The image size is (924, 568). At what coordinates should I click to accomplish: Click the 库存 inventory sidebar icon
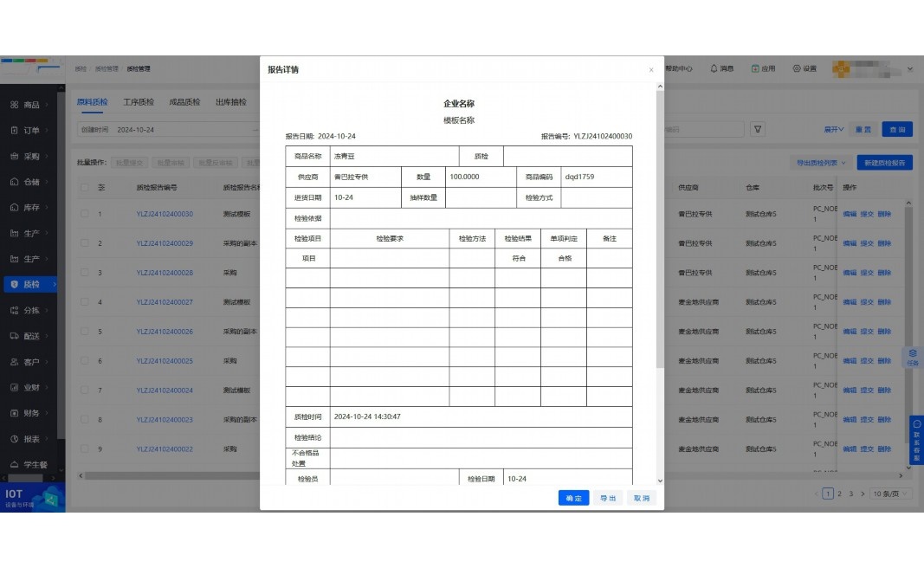[14, 208]
